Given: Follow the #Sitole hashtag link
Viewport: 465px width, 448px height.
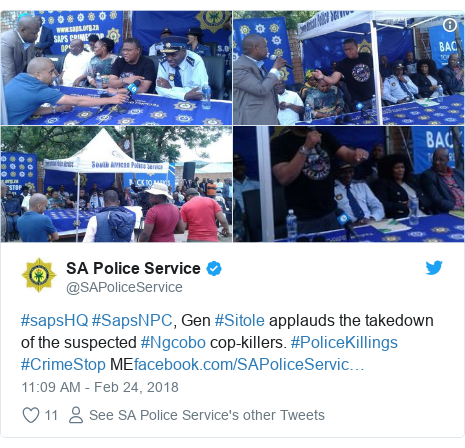Looking at the screenshot, I should (x=240, y=320).
